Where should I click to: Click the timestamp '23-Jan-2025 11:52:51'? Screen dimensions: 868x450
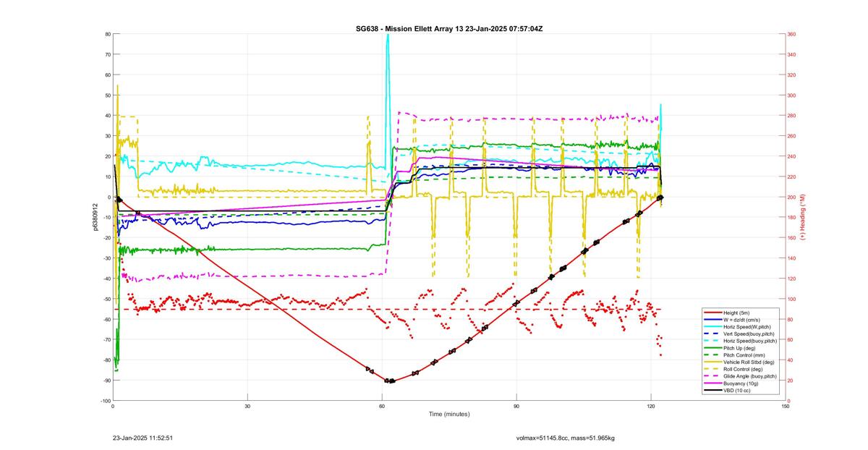[142, 438]
